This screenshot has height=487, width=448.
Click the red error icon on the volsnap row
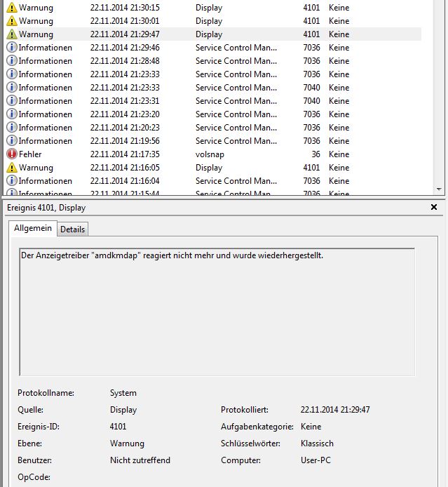pyautogui.click(x=12, y=154)
